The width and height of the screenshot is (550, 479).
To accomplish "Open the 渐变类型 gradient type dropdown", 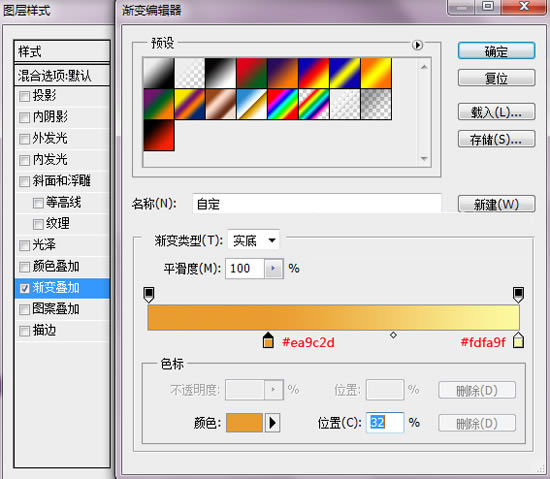I will (254, 240).
